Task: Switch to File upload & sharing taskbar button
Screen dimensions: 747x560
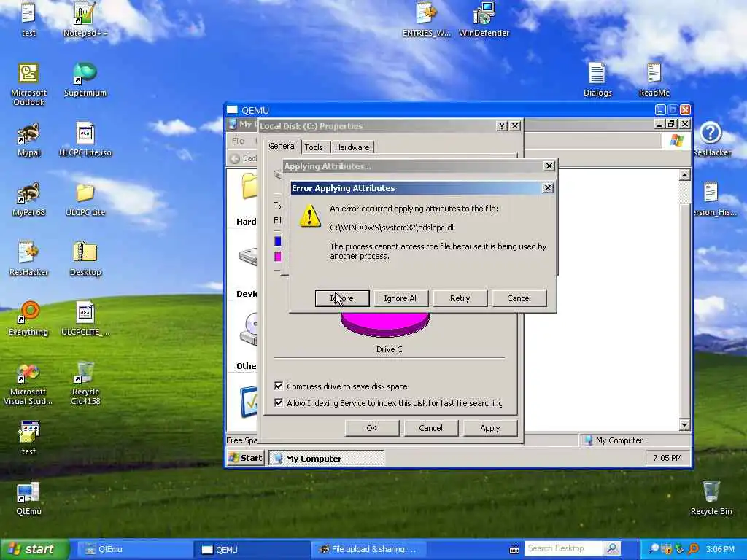Action: pyautogui.click(x=369, y=549)
